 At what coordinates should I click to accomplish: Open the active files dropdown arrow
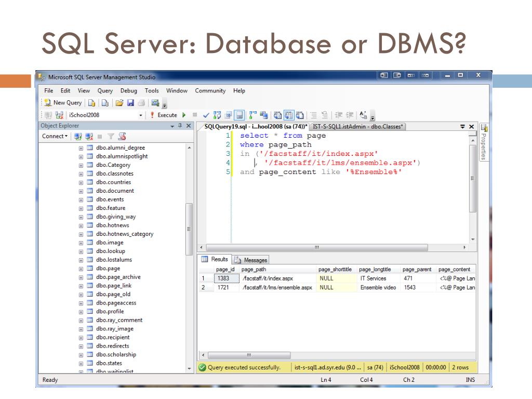(x=462, y=127)
